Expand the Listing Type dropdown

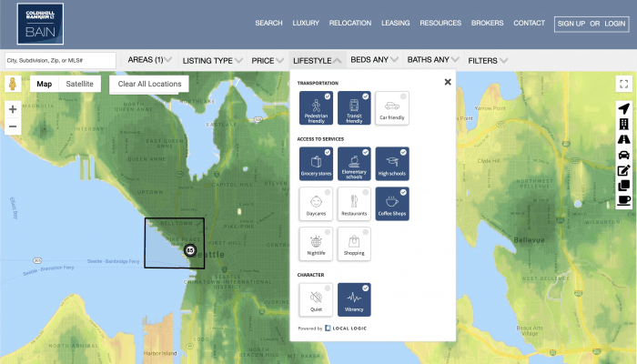coord(213,60)
